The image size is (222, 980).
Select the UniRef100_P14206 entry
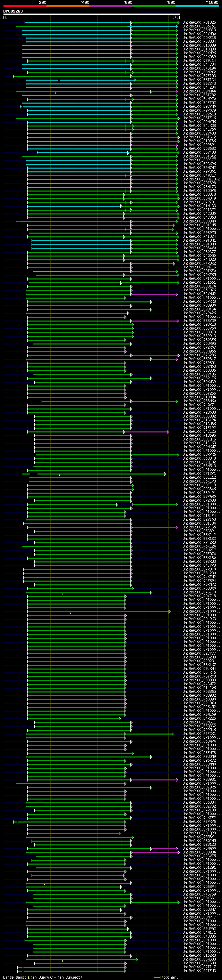pos(199,687)
